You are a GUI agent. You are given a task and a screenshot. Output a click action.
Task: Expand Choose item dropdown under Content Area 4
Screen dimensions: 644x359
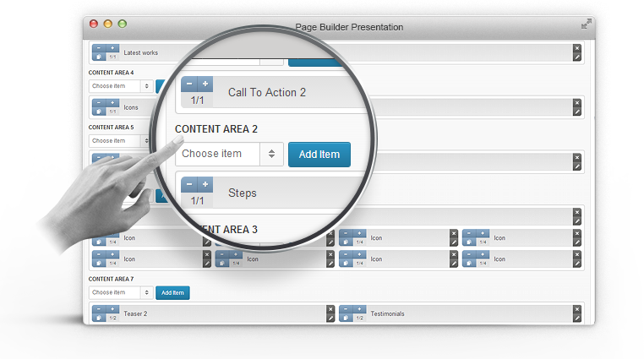click(121, 86)
